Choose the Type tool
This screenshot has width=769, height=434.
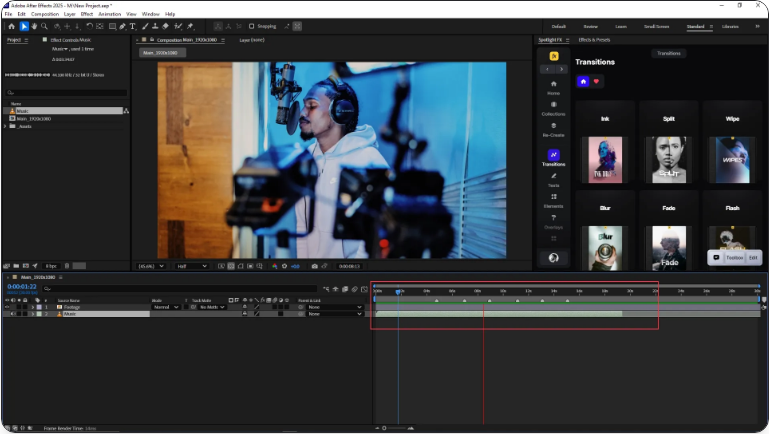pos(134,26)
